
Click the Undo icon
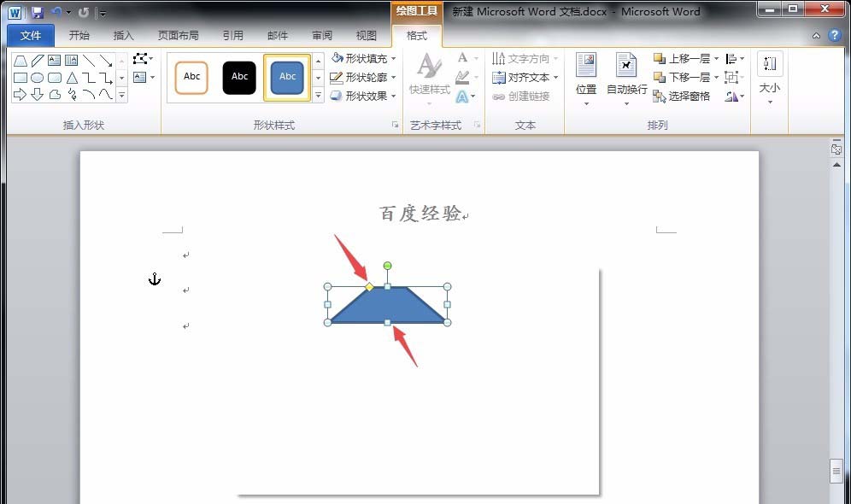56,12
